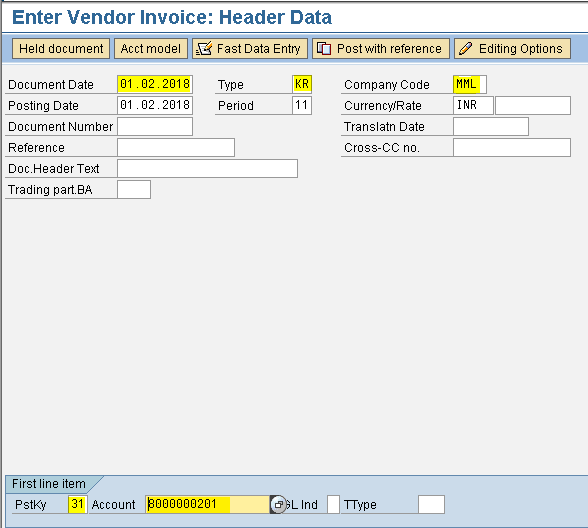Click the TType label
The height and width of the screenshot is (528, 588).
(360, 505)
